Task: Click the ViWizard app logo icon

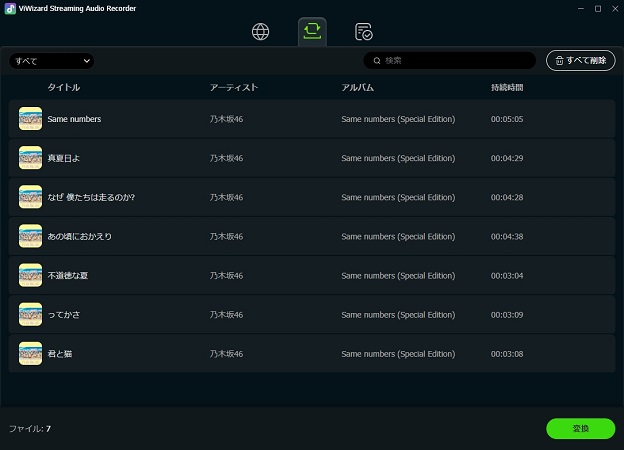Action: (10, 9)
